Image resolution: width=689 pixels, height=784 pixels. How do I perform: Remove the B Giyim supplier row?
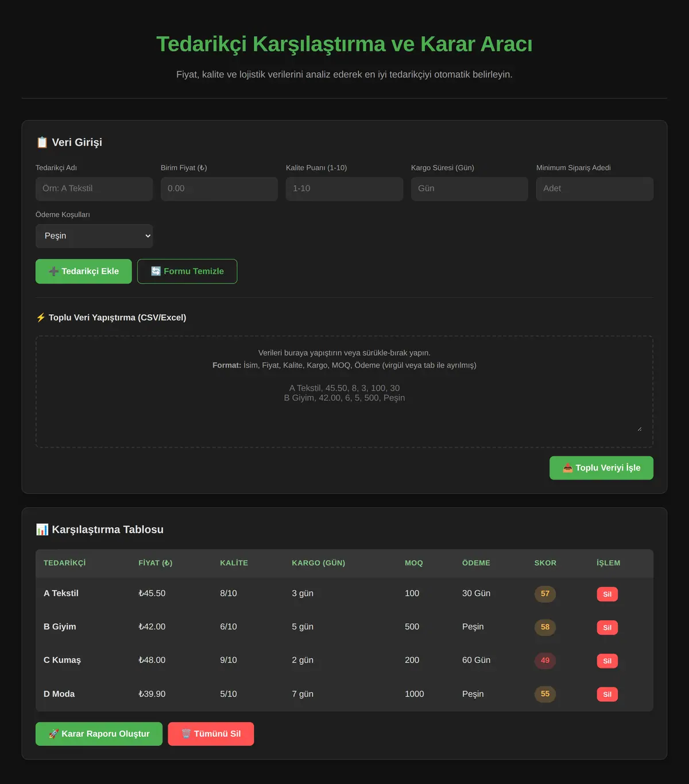[x=607, y=627]
